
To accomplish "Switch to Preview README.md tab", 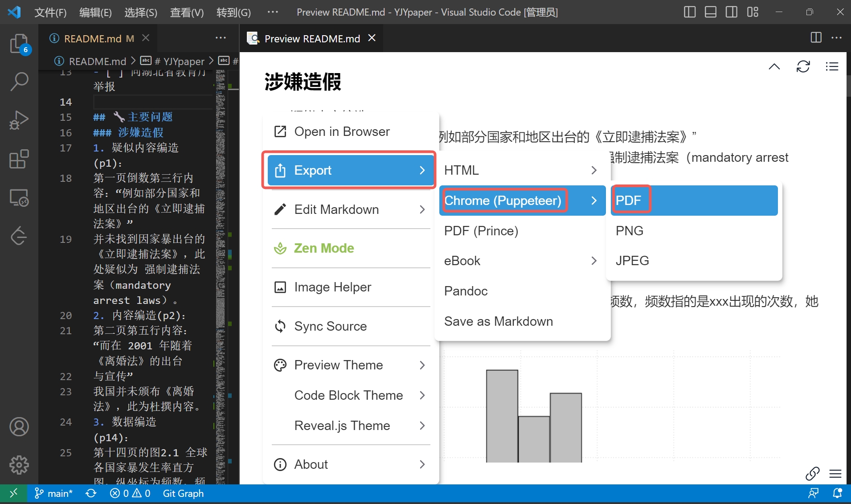I will [312, 38].
